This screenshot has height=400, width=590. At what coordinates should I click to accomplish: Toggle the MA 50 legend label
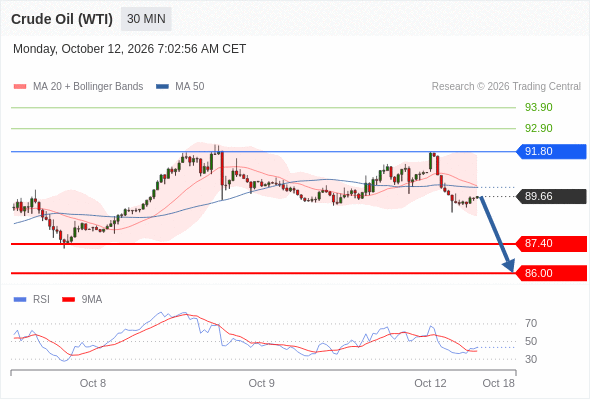pyautogui.click(x=190, y=87)
